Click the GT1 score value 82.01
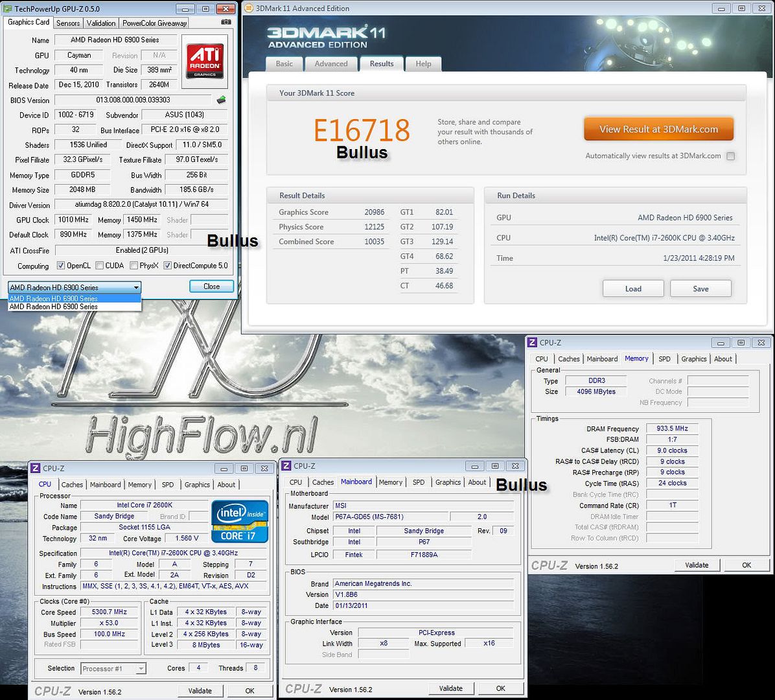The width and height of the screenshot is (775, 700). [444, 212]
